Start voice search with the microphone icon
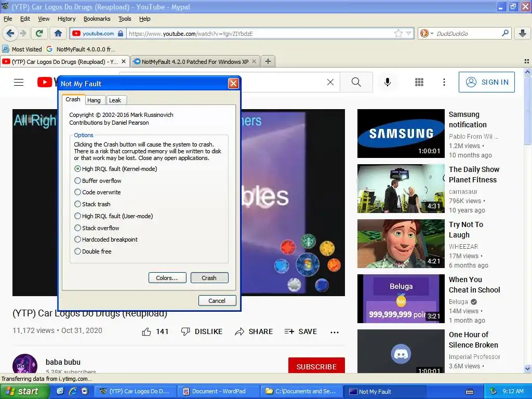The height and width of the screenshot is (399, 532). 388,82
